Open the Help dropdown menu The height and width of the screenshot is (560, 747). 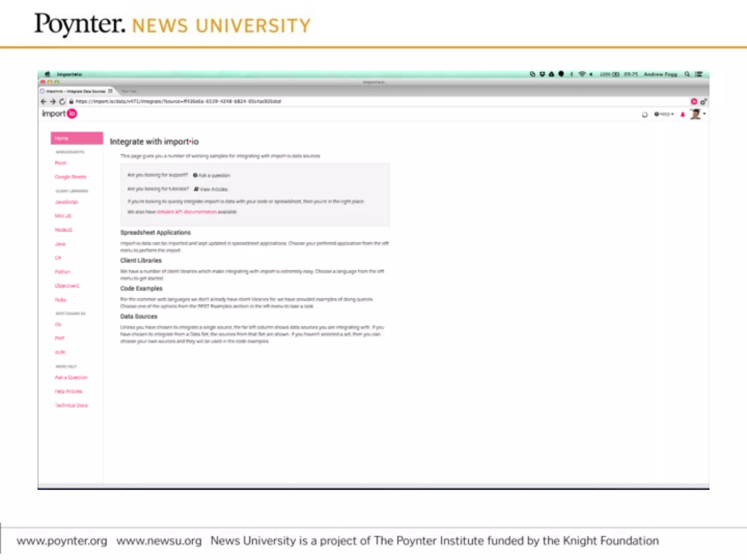coord(664,114)
